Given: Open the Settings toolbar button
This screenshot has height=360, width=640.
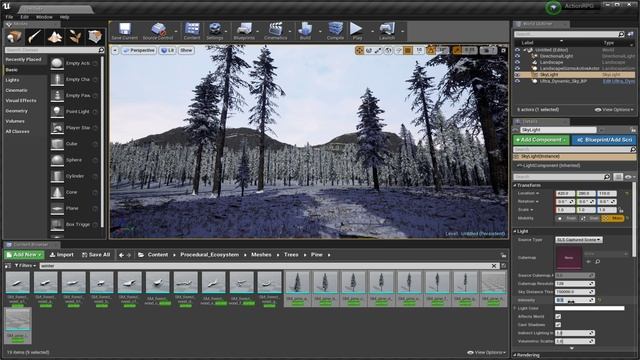Looking at the screenshot, I should coord(215,31).
